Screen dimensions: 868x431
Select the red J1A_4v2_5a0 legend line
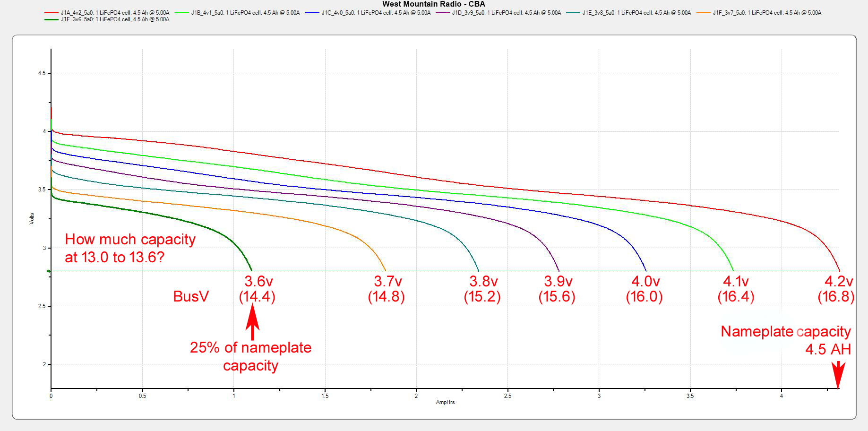point(52,13)
